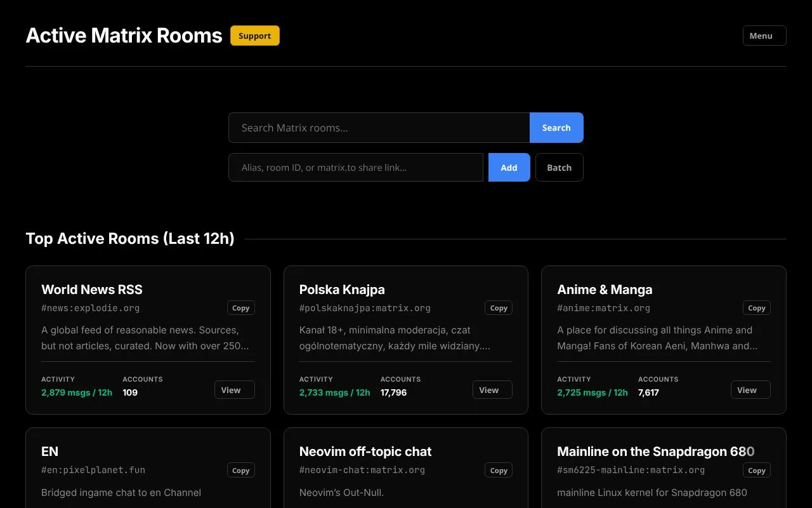Click the 2,733 msgs / 12h value
Viewport: 812px width, 508px height.
pos(335,392)
